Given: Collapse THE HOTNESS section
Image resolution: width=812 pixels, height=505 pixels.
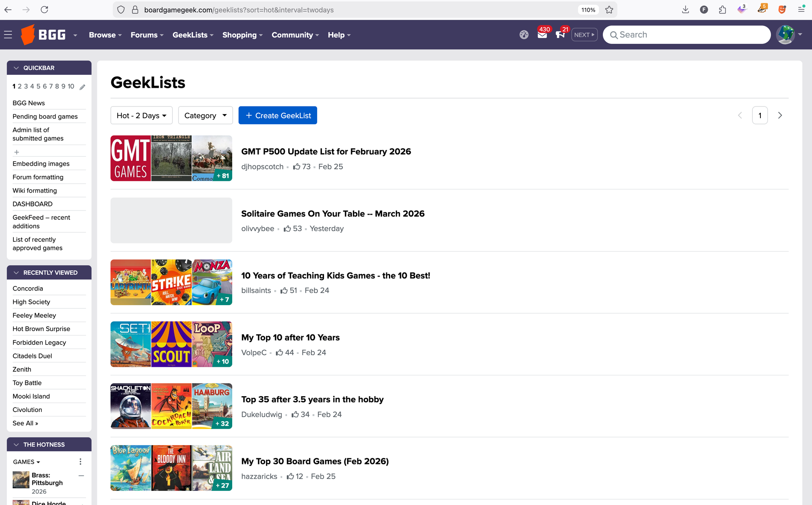Looking at the screenshot, I should 16,444.
